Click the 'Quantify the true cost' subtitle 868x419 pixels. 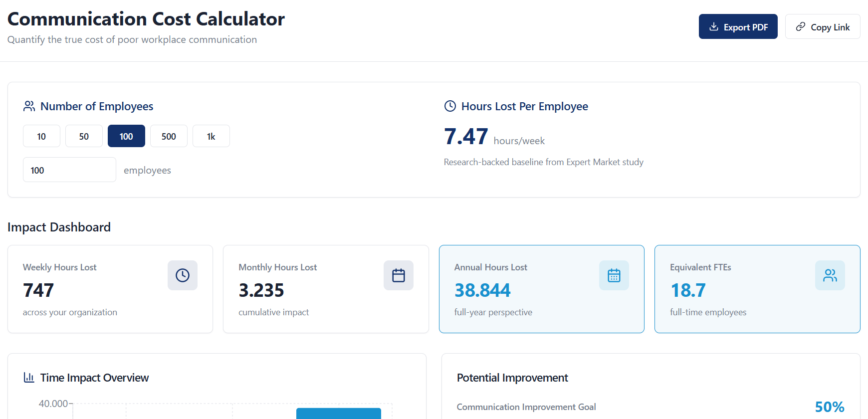click(132, 39)
